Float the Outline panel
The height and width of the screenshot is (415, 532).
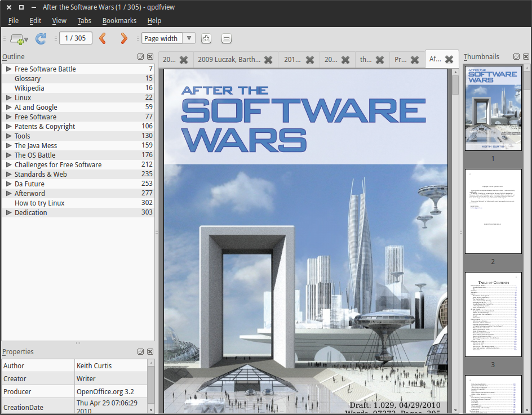[x=140, y=57]
